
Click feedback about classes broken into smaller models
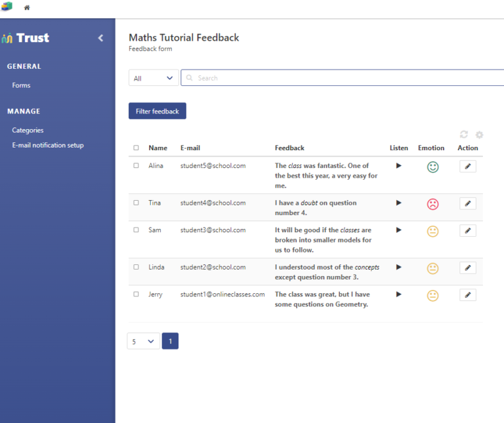click(323, 240)
